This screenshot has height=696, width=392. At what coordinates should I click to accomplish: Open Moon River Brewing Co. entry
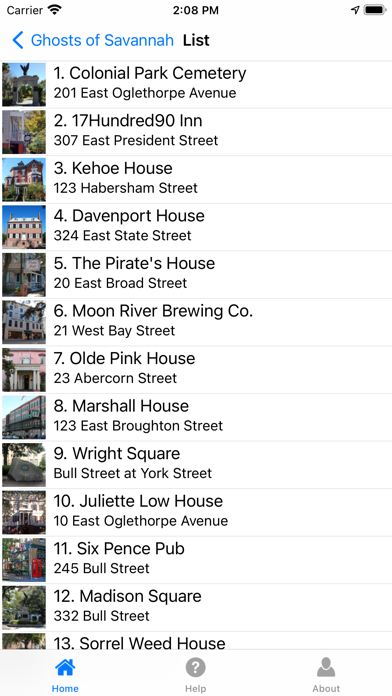(196, 322)
